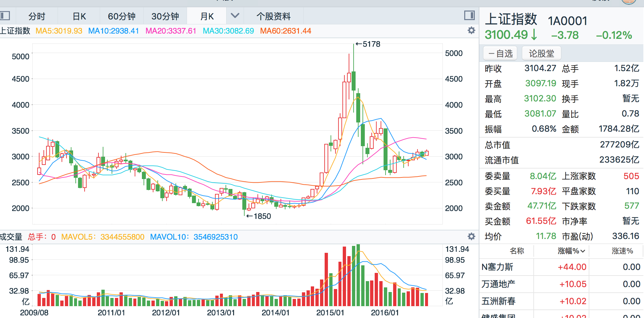The width and height of the screenshot is (644, 318).
Task: Click the 最低 value 3081.07
Action: click(x=540, y=114)
